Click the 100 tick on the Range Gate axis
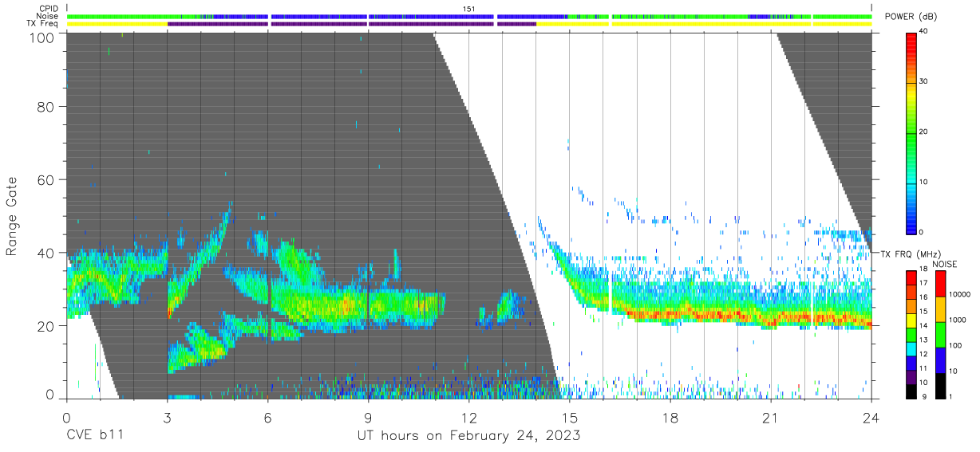 pyautogui.click(x=44, y=37)
